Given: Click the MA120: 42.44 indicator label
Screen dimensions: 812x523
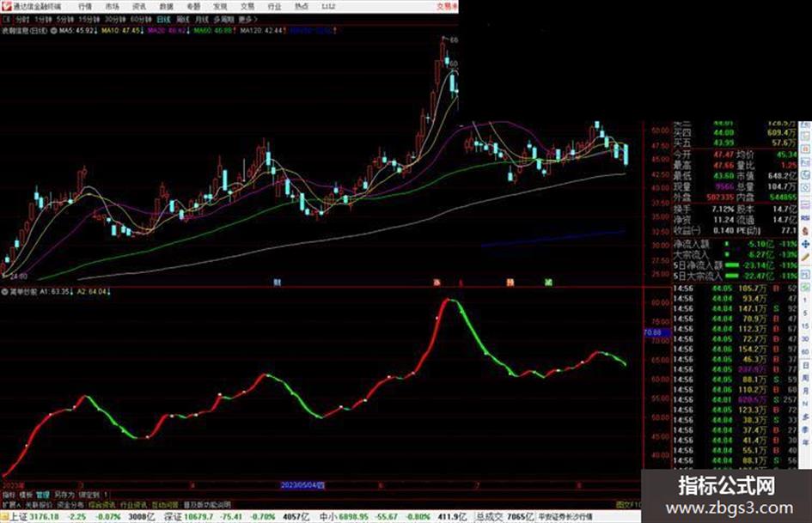Looking at the screenshot, I should 263,31.
